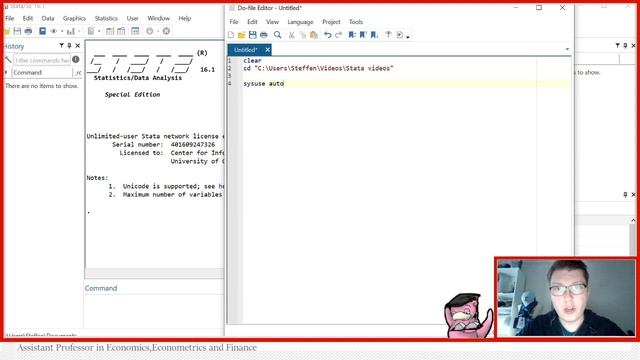Print results from the Stata main toolbar
Screen dimensions: 640x360
[28, 31]
